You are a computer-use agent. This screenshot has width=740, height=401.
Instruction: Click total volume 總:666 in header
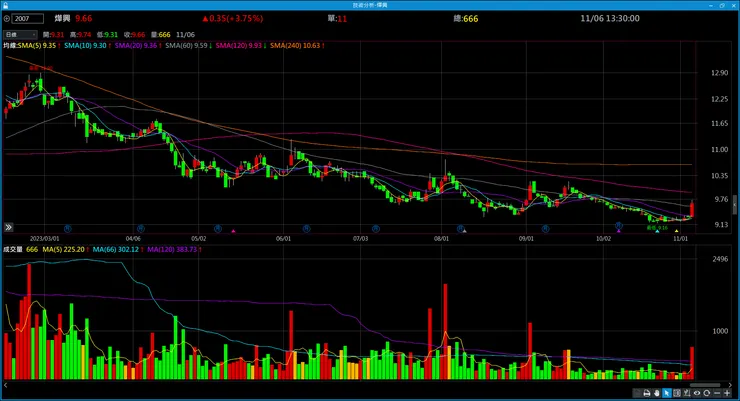pos(466,18)
